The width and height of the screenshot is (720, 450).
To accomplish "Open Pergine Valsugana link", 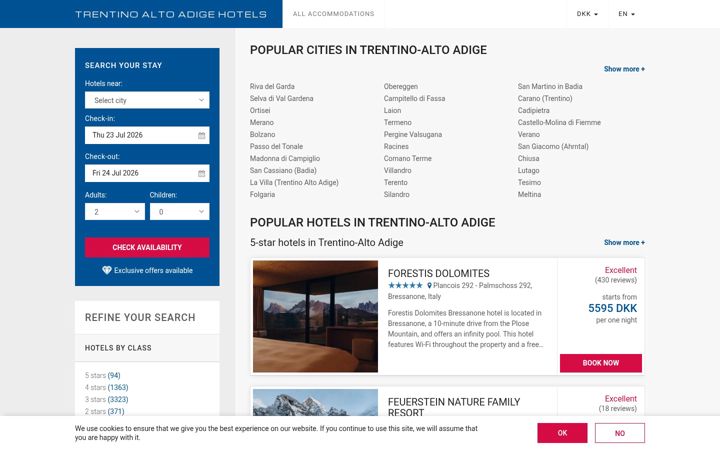I will 413,134.
